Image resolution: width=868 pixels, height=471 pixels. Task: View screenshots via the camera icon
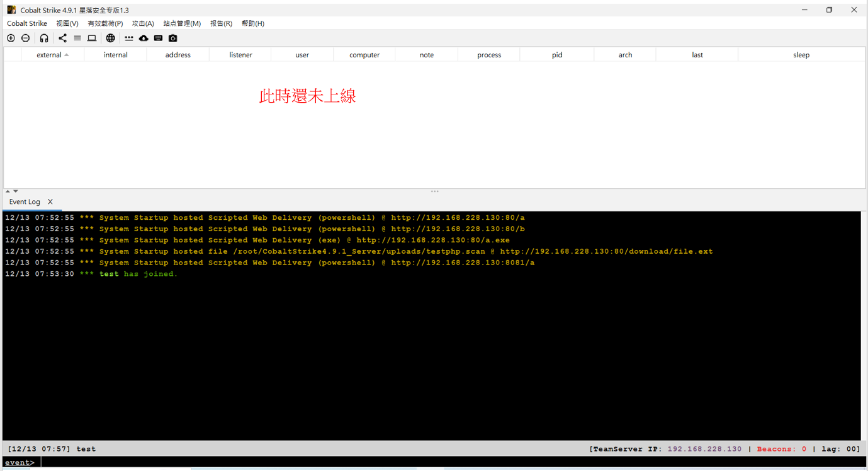[x=173, y=38]
